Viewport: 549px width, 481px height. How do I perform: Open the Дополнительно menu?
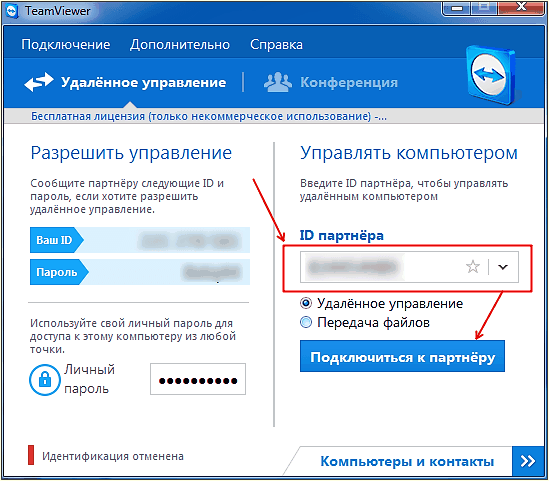(x=180, y=44)
